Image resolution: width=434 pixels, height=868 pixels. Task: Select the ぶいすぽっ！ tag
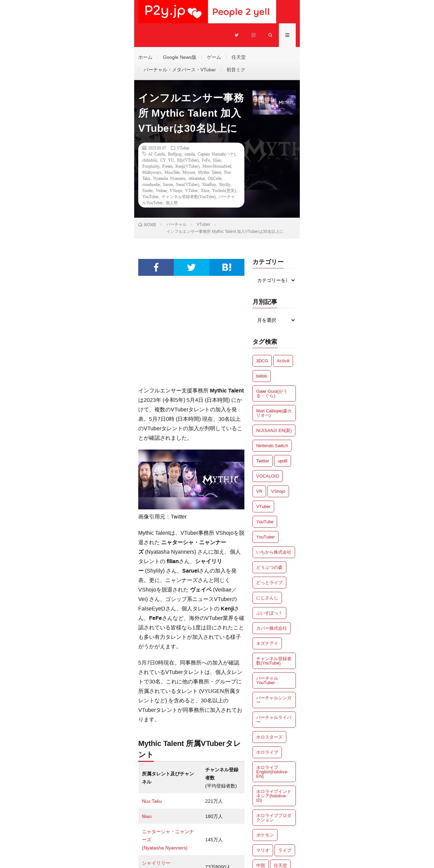pos(269,613)
